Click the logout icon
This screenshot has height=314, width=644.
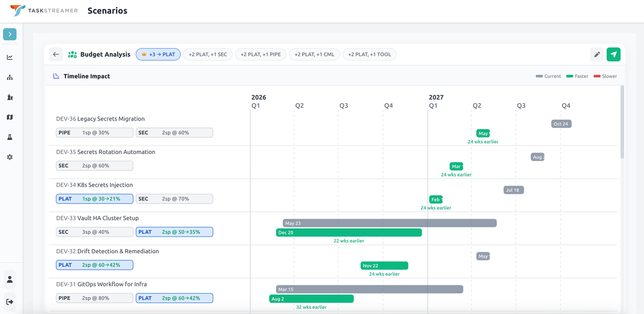pyautogui.click(x=10, y=302)
